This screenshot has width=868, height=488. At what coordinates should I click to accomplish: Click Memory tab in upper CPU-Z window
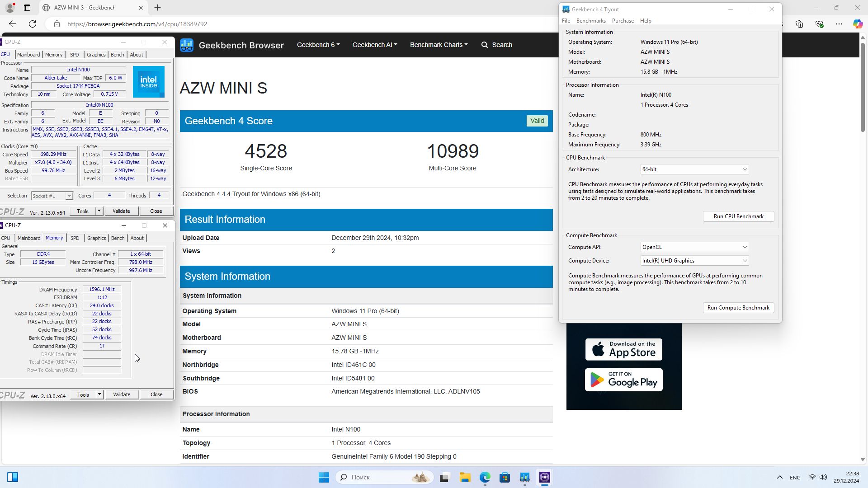(54, 55)
